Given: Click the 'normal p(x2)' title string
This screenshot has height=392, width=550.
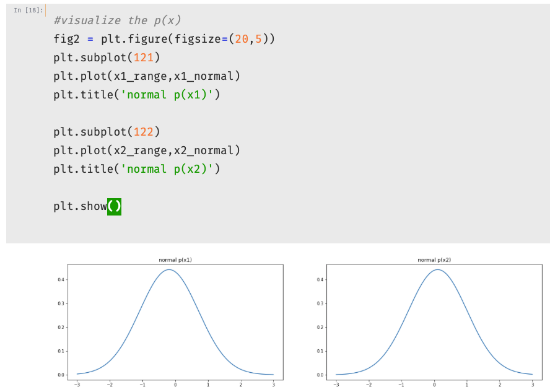Looking at the screenshot, I should pyautogui.click(x=167, y=169).
